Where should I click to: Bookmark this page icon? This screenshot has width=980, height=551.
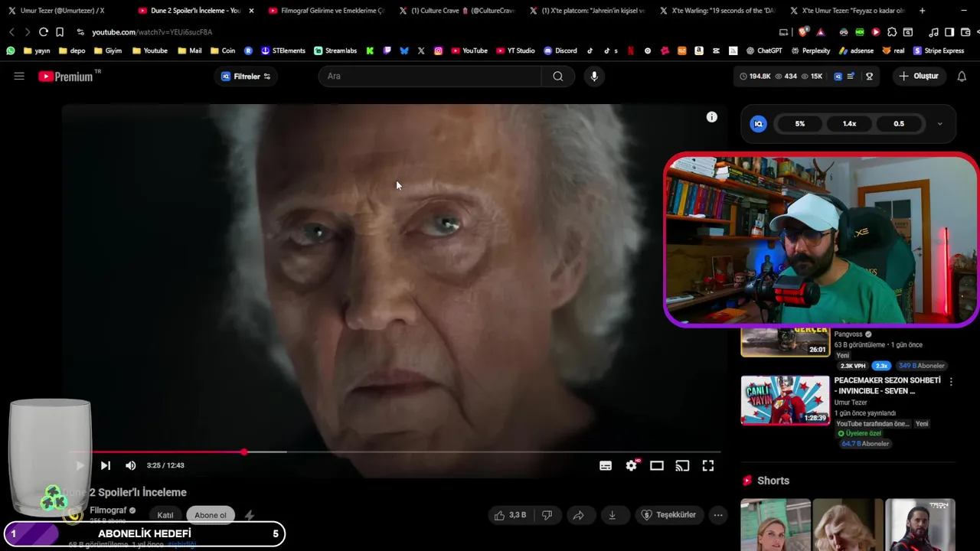click(x=60, y=32)
